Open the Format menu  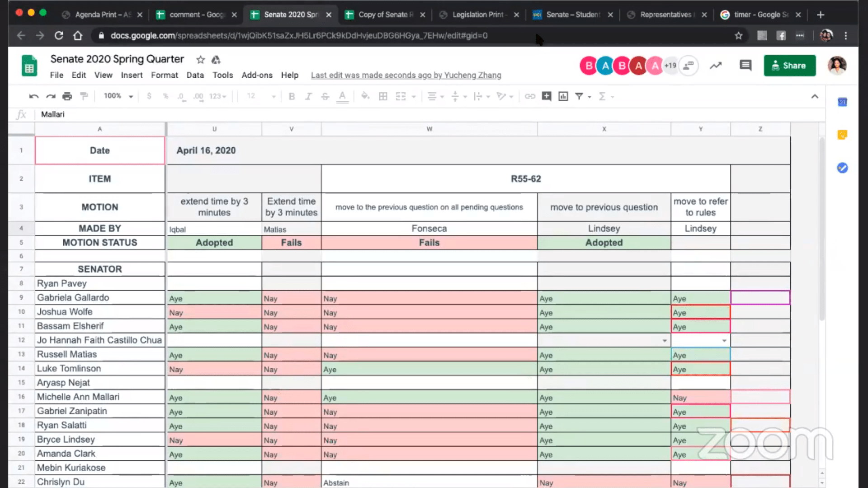pyautogui.click(x=164, y=75)
